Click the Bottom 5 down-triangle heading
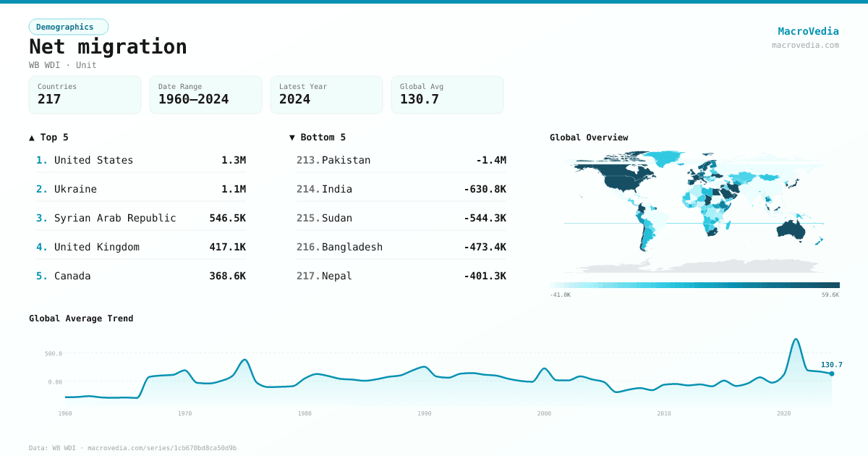Viewport: 868px width, 456px height. point(318,138)
